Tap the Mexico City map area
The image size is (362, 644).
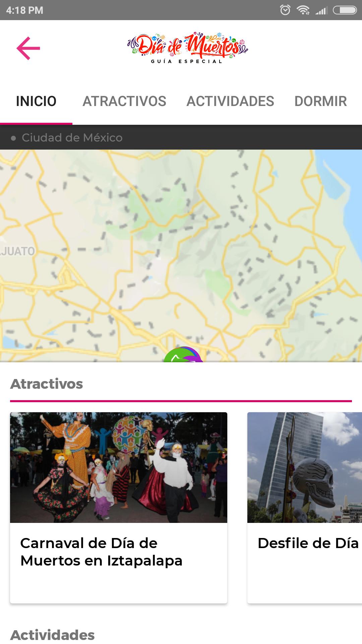[181, 256]
